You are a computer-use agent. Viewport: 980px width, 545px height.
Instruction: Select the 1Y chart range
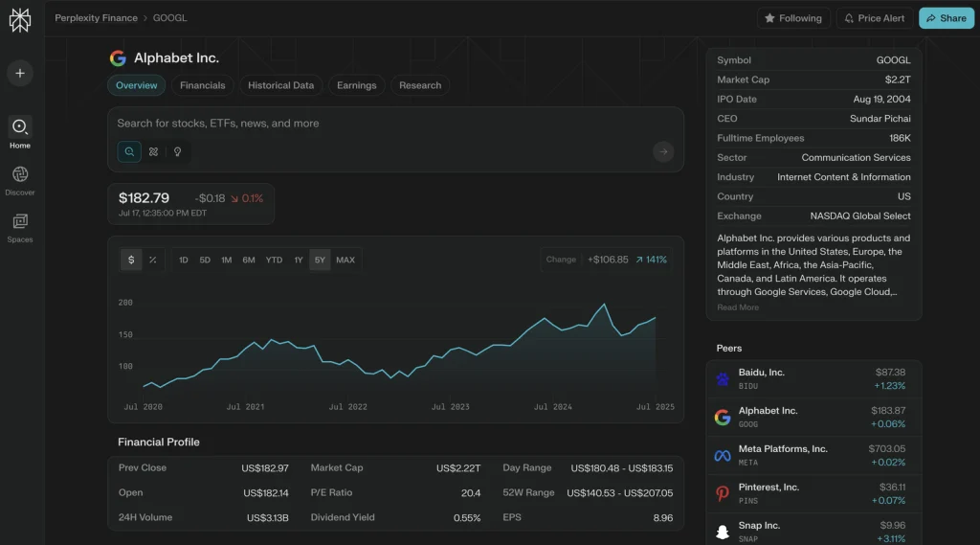pos(298,260)
